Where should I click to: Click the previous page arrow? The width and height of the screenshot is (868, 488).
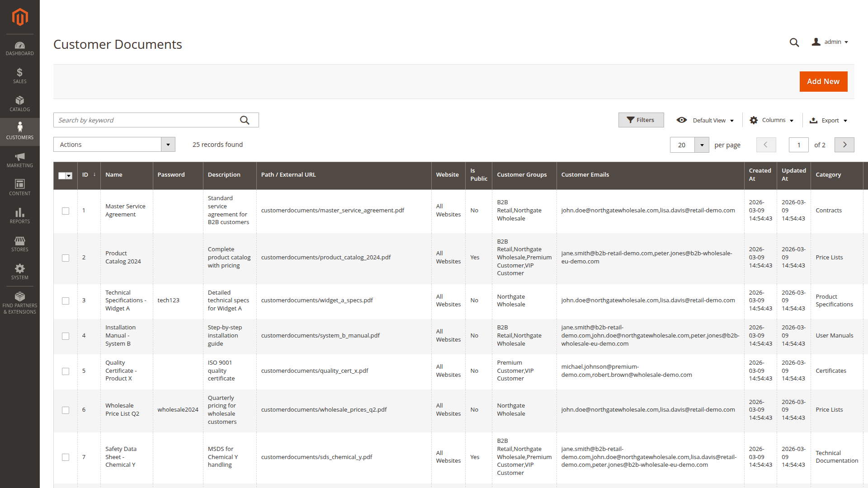tap(766, 145)
